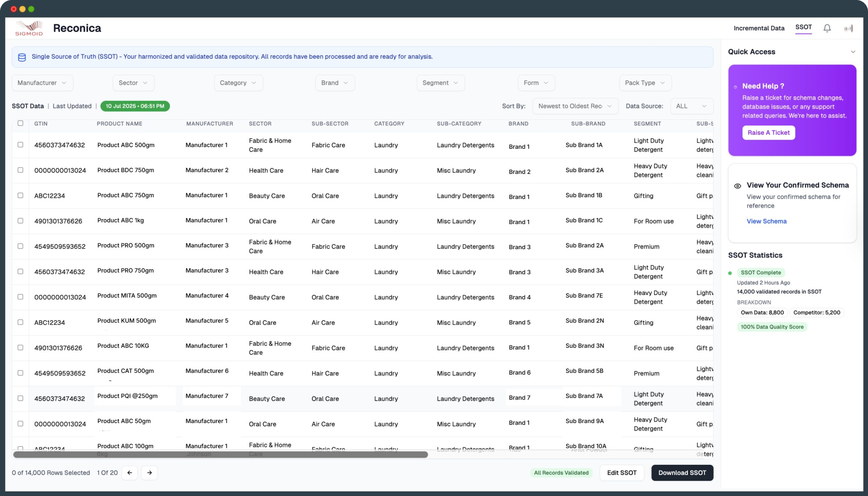
Task: Click the horizontal table scrollbar
Action: point(220,454)
